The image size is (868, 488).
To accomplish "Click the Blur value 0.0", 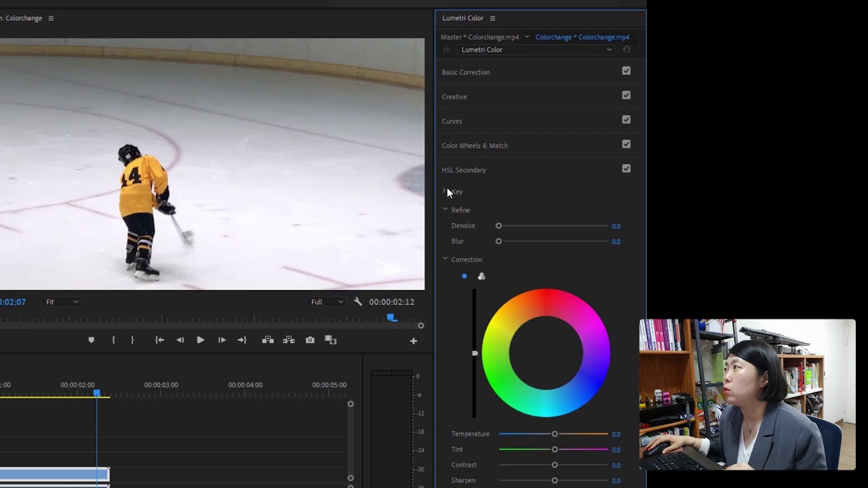I will (616, 242).
